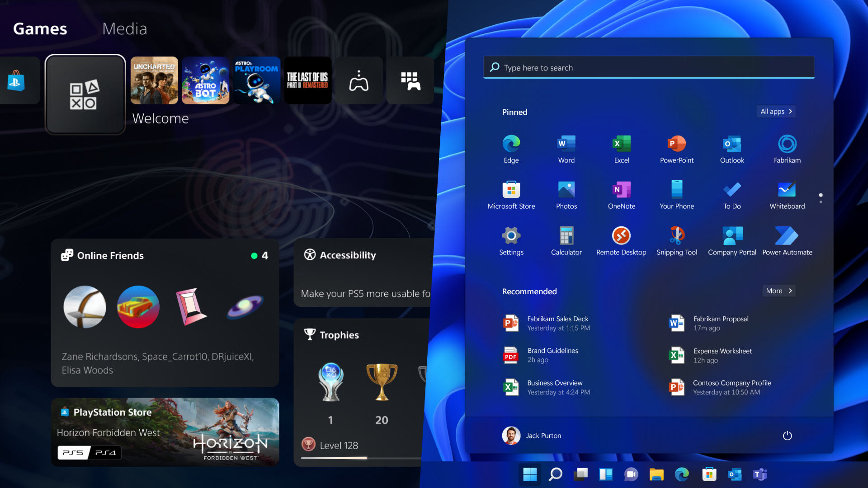Open Microsoft Teams on taskbar
The image size is (868, 488).
click(760, 474)
